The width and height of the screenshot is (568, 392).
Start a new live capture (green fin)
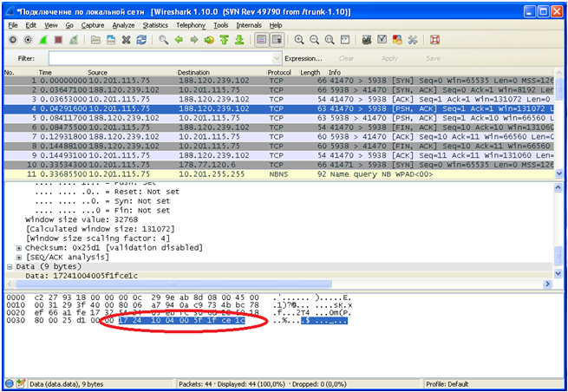tap(43, 40)
